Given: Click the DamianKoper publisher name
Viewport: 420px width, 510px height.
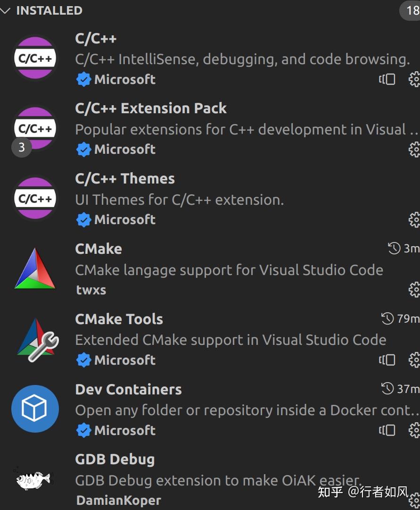Looking at the screenshot, I should point(118,501).
